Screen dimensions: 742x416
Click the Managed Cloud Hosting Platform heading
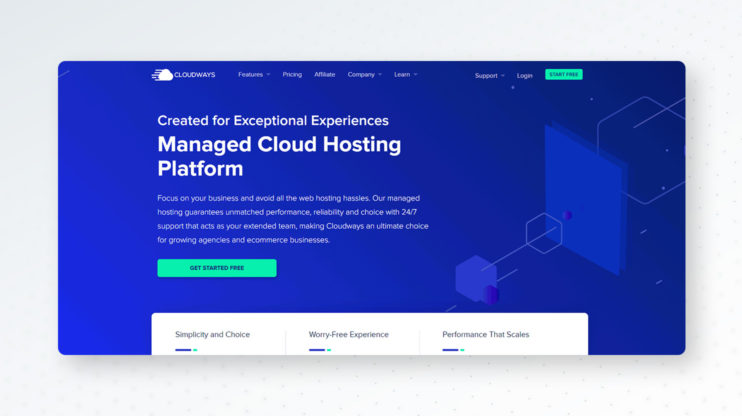[x=279, y=156]
